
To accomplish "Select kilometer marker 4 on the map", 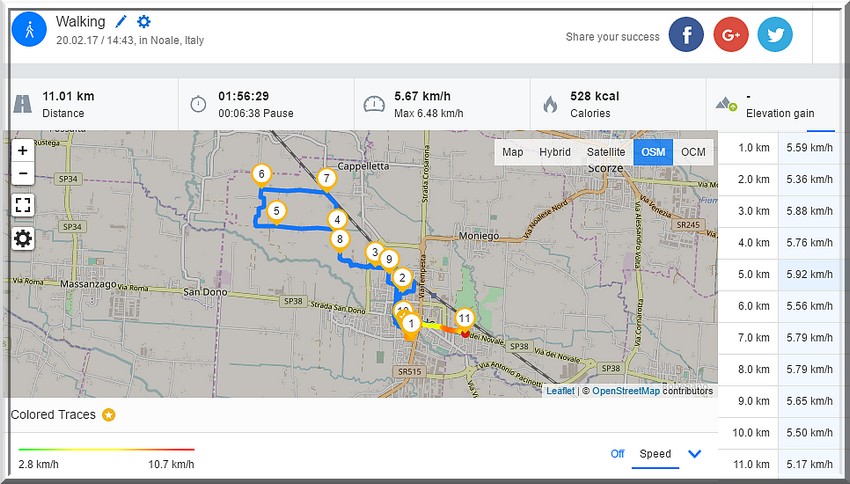I will pyautogui.click(x=337, y=222).
